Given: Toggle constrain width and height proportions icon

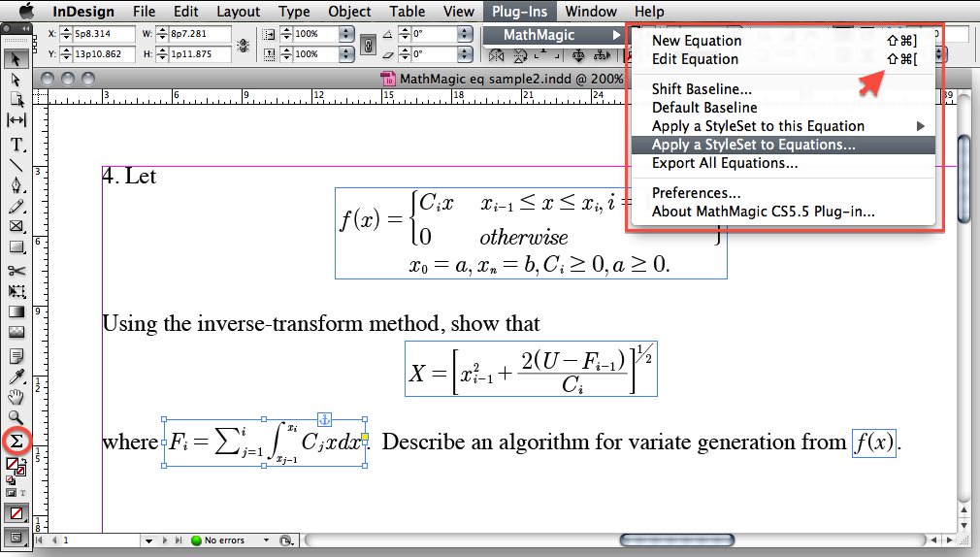Looking at the screenshot, I should (x=244, y=45).
